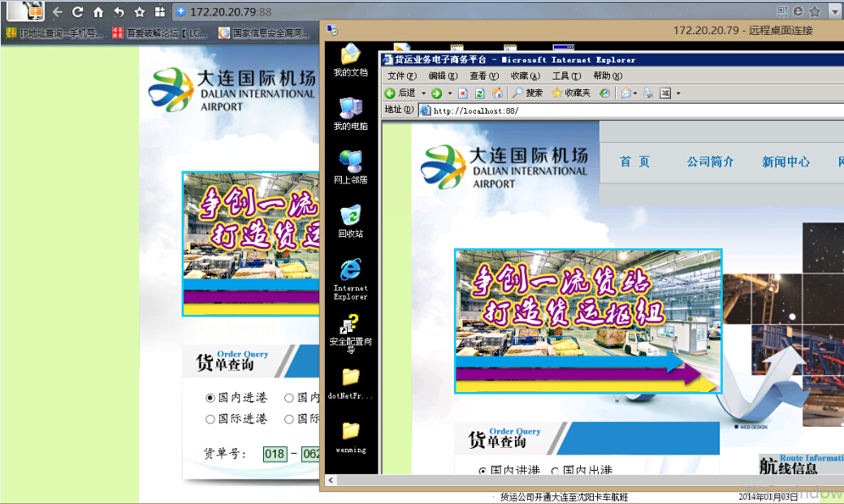Image resolution: width=844 pixels, height=504 pixels.
Task: Click history icon in IE toolbar
Action: (x=605, y=93)
